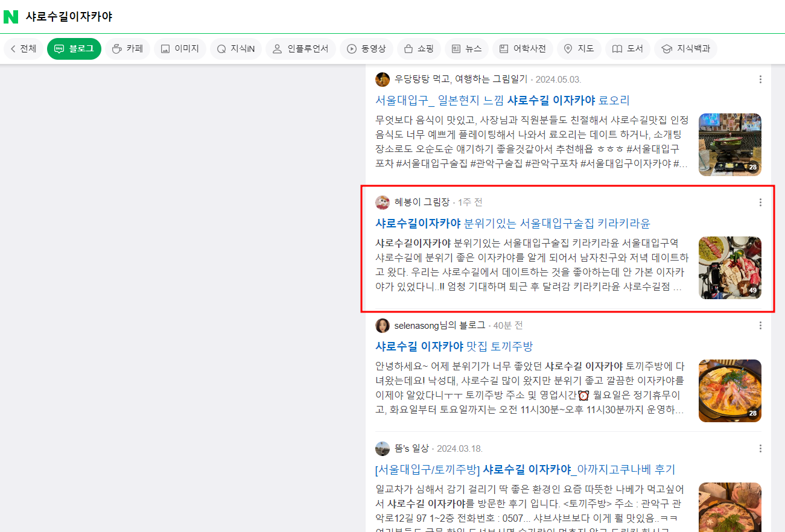
Task: Click the 뚬's 일상 profile avatar
Action: (x=383, y=449)
